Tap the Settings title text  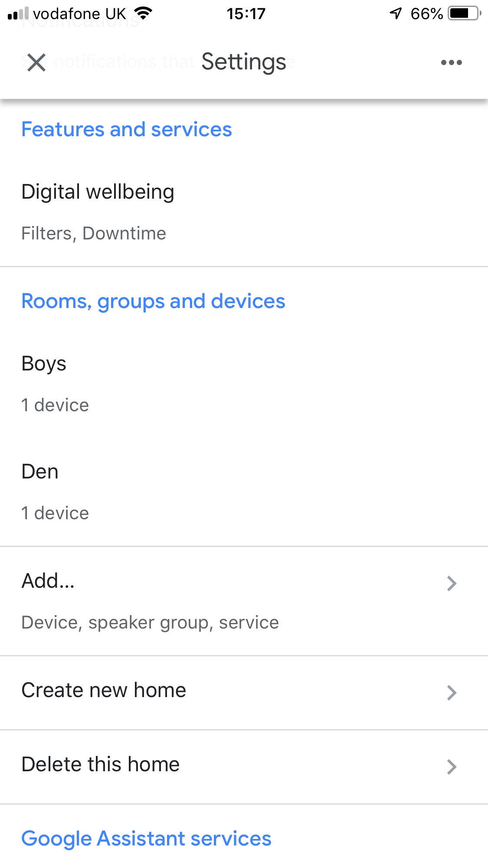244,62
